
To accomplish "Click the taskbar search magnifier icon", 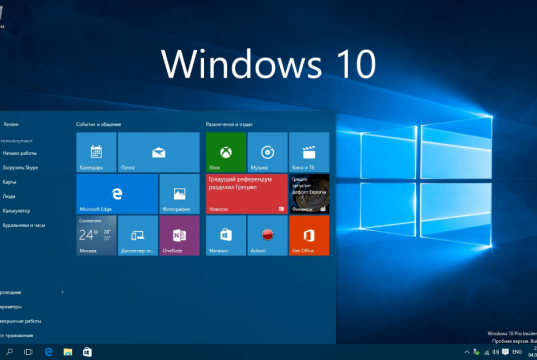I will [x=9, y=352].
